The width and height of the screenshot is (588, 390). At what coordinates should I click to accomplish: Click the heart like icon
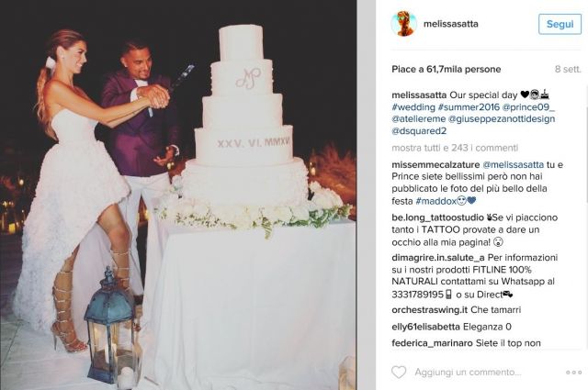(x=399, y=372)
